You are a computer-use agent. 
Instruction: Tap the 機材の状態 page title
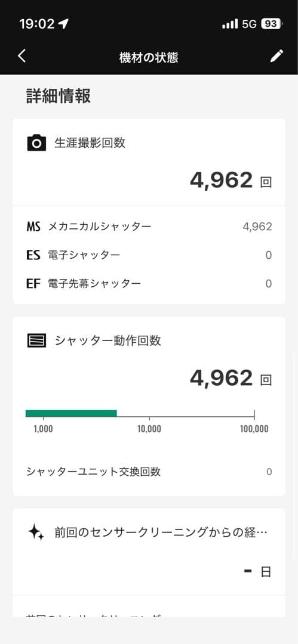point(149,57)
